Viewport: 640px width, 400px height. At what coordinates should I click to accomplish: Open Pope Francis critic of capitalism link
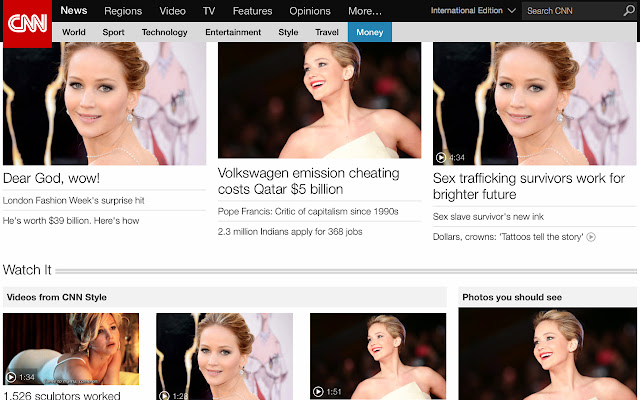308,211
